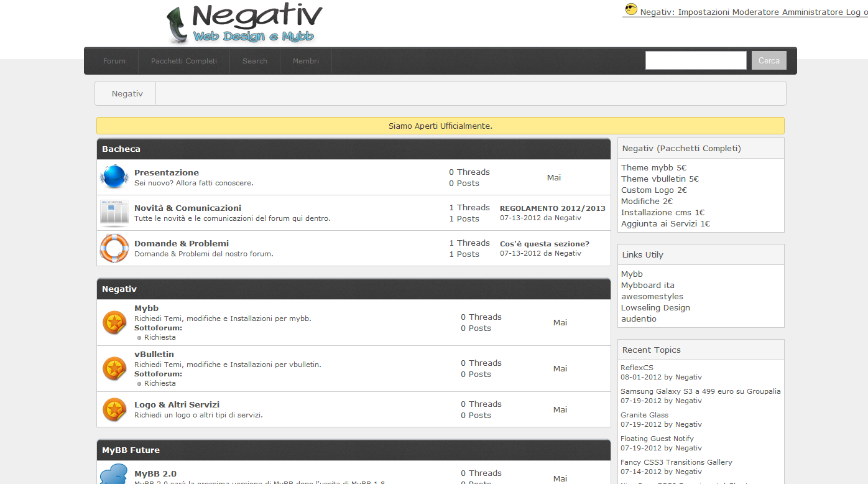Image resolution: width=868 pixels, height=484 pixels.
Task: Click the orange star icon beside vBulletin
Action: (114, 368)
